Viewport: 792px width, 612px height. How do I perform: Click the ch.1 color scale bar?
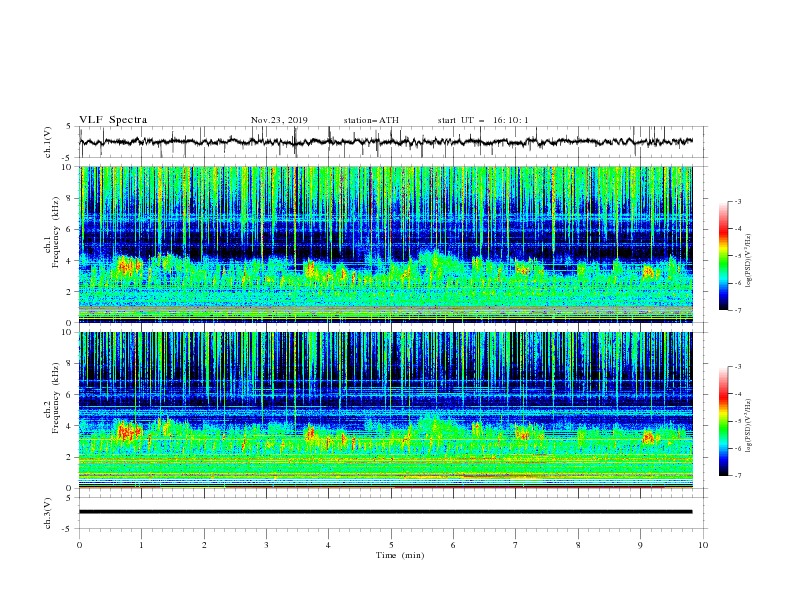point(723,256)
